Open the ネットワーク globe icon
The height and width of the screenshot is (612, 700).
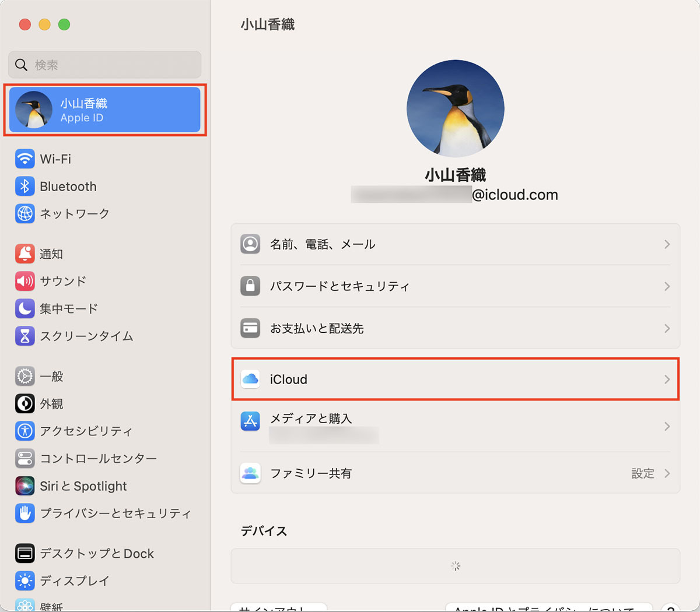click(24, 214)
